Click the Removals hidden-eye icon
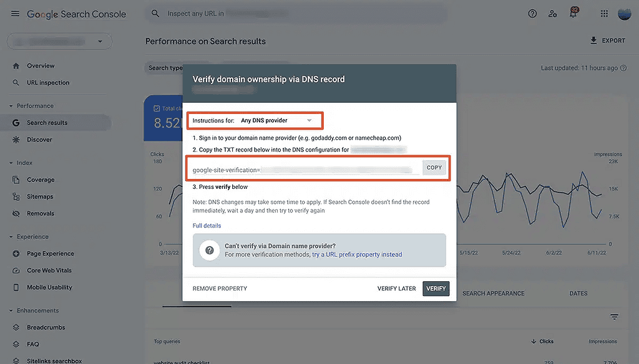The image size is (639, 364). click(x=16, y=213)
